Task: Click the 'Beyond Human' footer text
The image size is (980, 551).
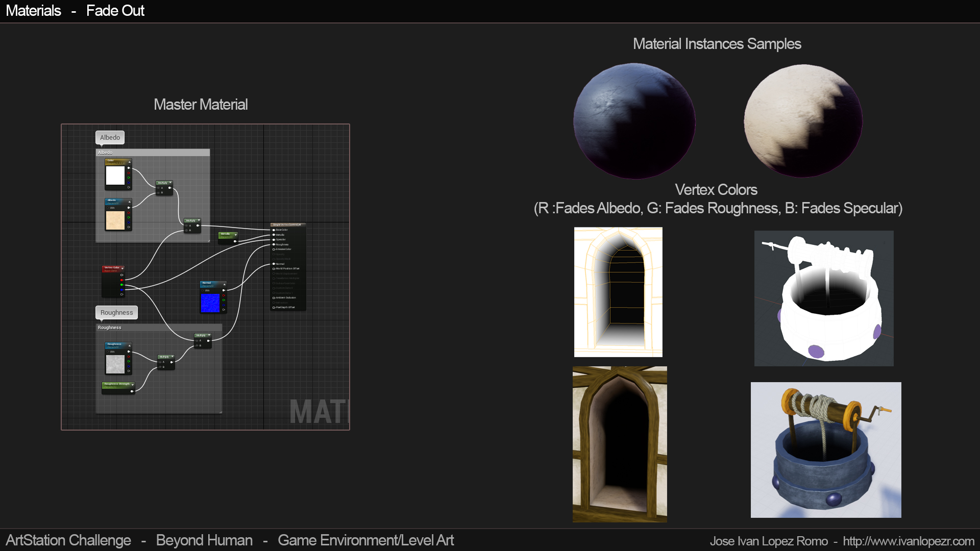Action: (204, 540)
